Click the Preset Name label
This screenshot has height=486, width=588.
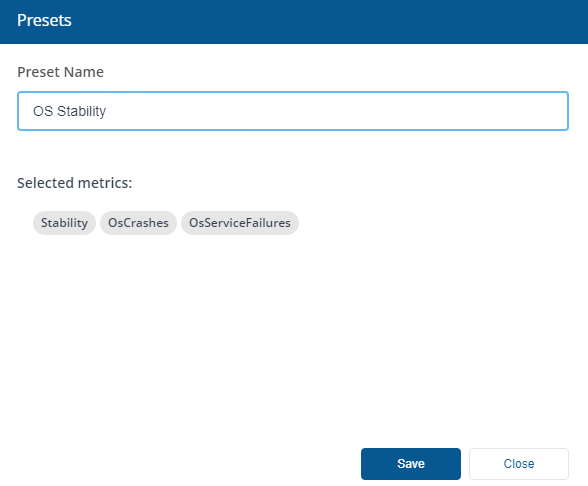click(60, 72)
